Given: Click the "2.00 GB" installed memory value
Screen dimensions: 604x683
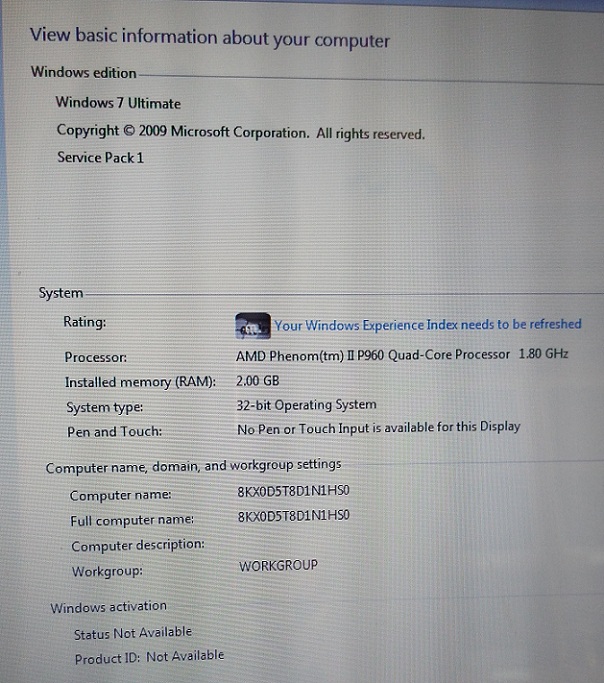Looking at the screenshot, I should point(257,381).
